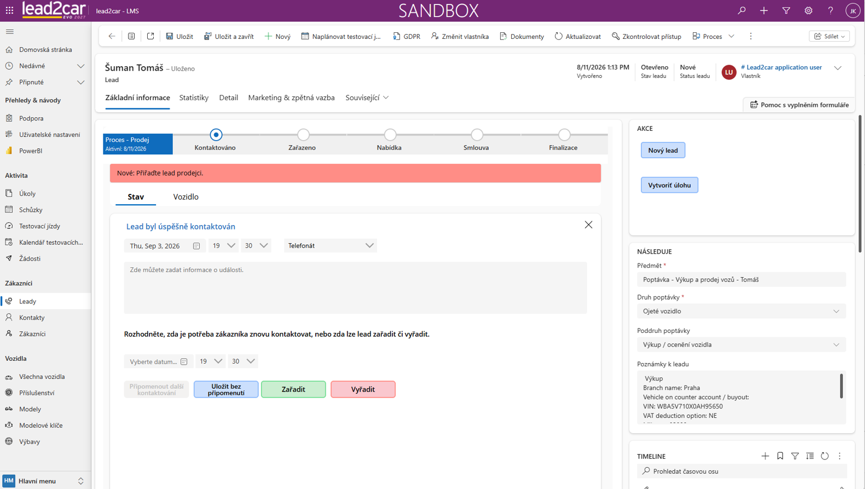Open the settings gear icon
Image resolution: width=868 pixels, height=489 pixels.
808,10
